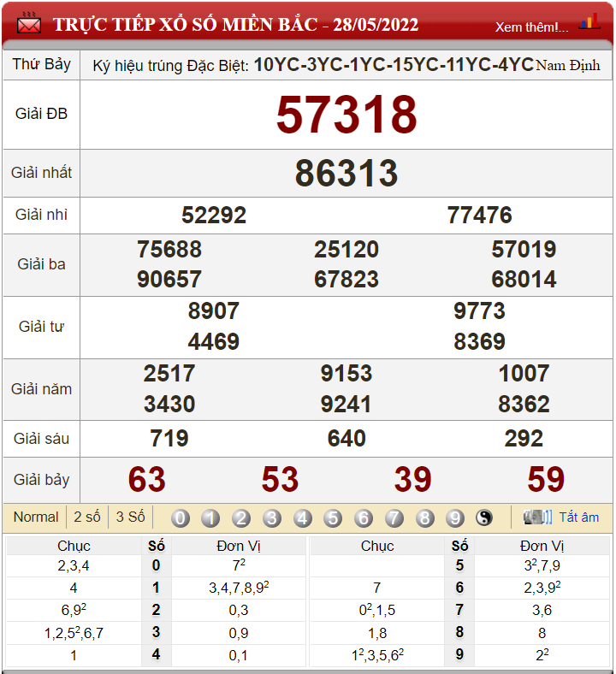
Task: Open the bar chart statistics icon
Action: click(589, 21)
